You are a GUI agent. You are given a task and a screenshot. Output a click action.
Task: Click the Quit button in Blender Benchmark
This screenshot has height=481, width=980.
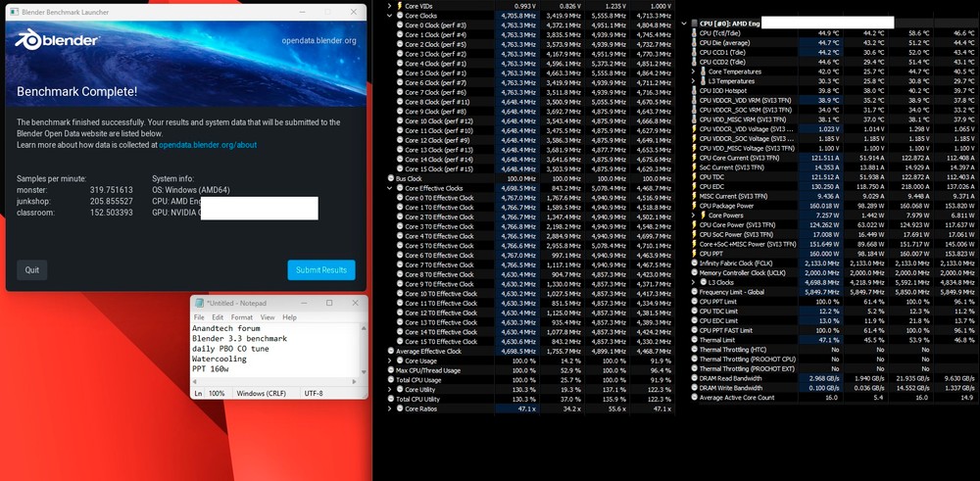pyautogui.click(x=32, y=269)
